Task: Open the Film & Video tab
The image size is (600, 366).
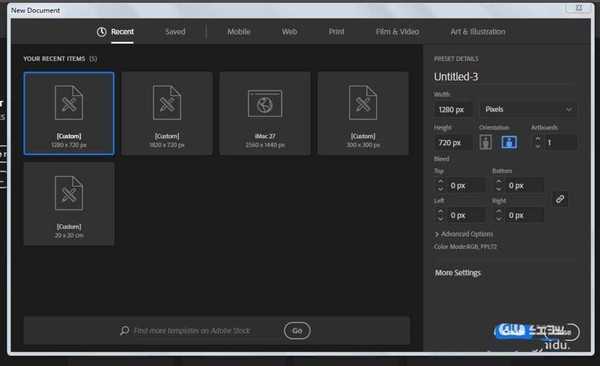Action: coord(397,32)
